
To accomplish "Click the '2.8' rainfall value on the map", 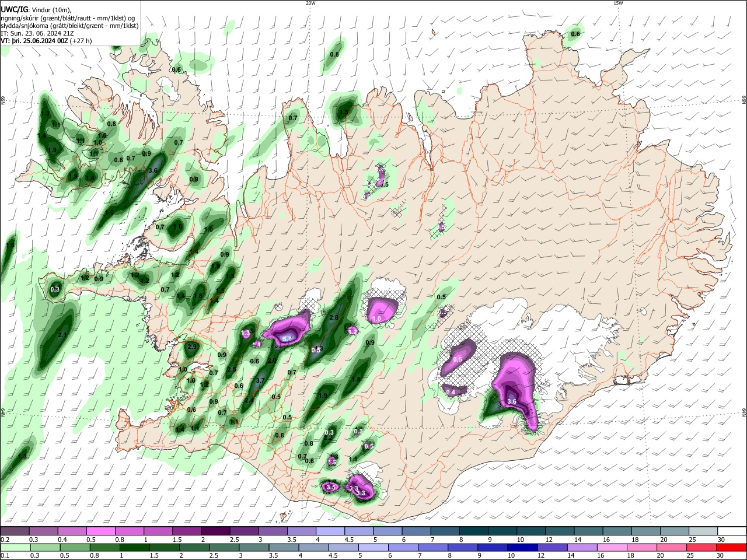I will 334,317.
